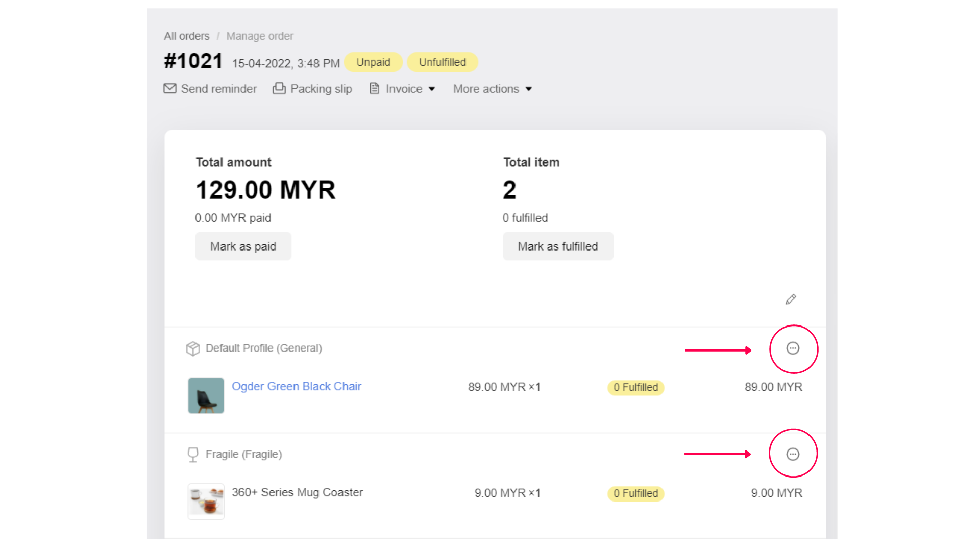
Task: Click total amount 129.00 MYR
Action: 265,190
